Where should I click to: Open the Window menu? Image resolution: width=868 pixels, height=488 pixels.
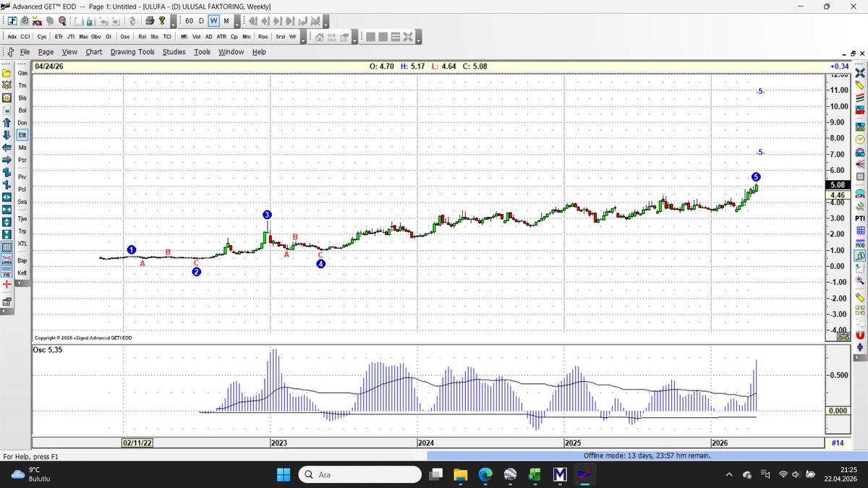(231, 52)
